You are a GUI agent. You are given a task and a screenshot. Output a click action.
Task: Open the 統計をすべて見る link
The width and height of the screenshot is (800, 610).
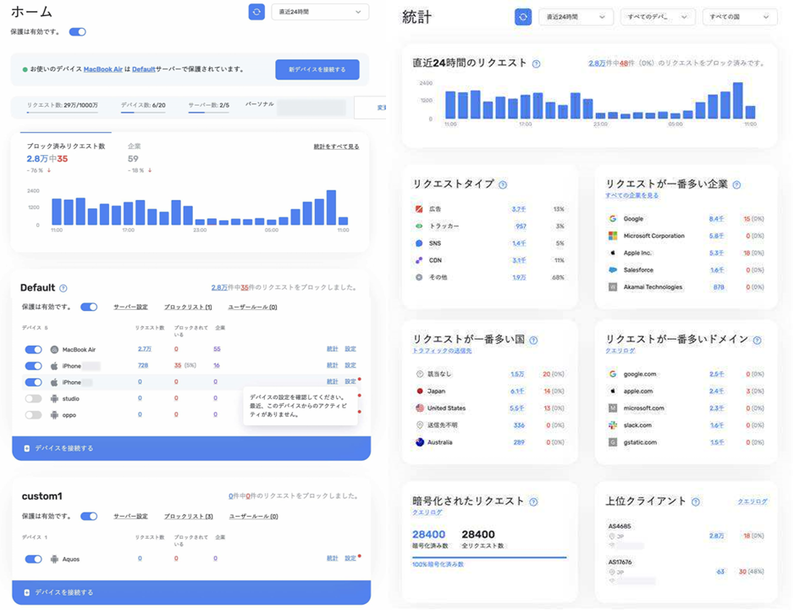[x=336, y=146]
